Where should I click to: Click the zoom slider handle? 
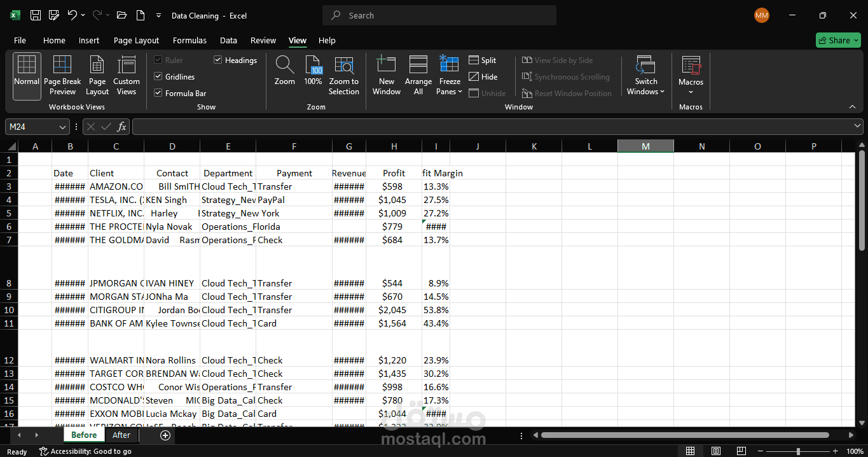[798, 451]
